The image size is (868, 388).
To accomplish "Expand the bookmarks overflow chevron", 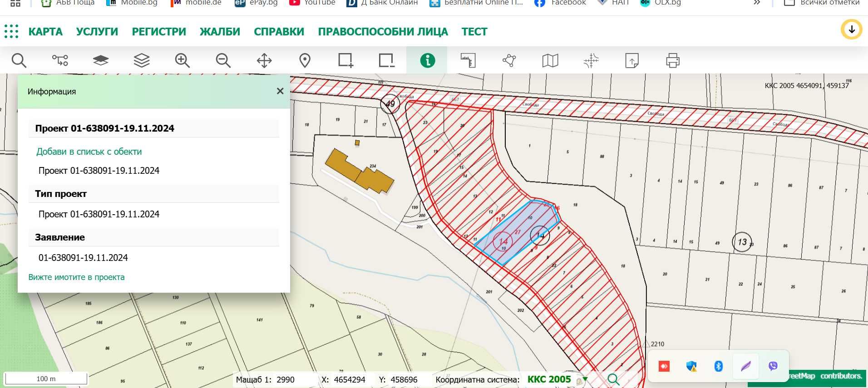I will pos(757,3).
